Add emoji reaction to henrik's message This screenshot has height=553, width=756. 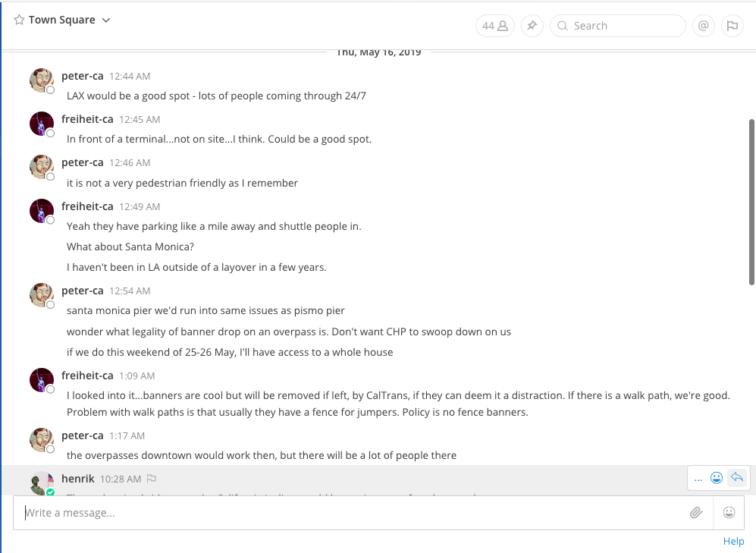716,478
